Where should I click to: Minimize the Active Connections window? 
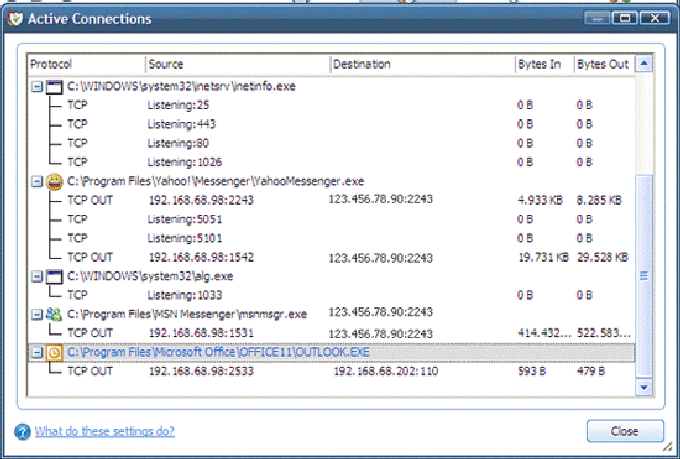(597, 18)
